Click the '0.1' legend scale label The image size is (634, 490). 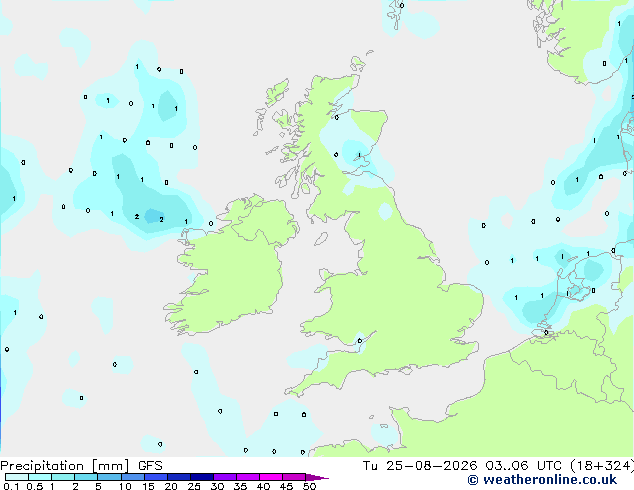click(11, 486)
